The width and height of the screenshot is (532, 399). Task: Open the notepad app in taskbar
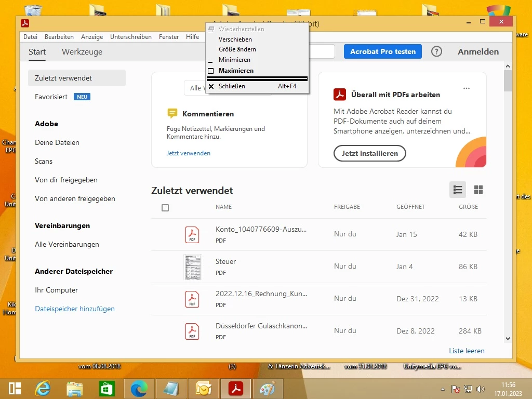pos(171,389)
